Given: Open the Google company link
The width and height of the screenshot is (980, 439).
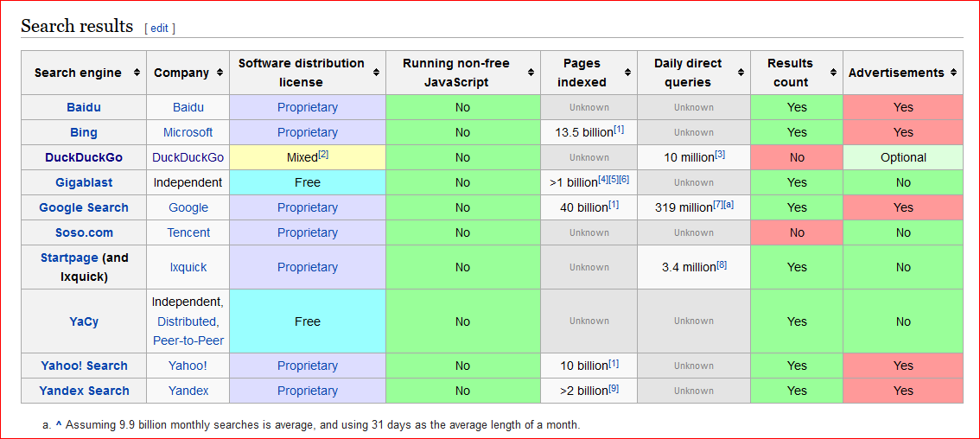Looking at the screenshot, I should [x=188, y=207].
